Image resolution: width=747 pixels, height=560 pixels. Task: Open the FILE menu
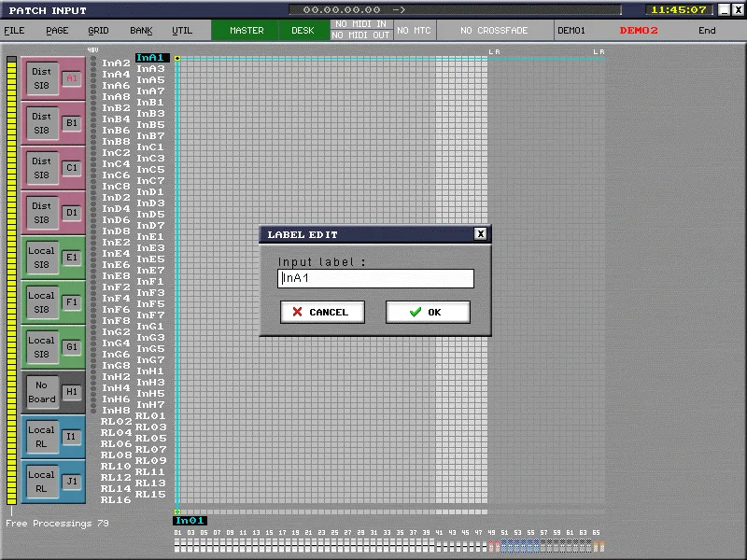pos(14,31)
